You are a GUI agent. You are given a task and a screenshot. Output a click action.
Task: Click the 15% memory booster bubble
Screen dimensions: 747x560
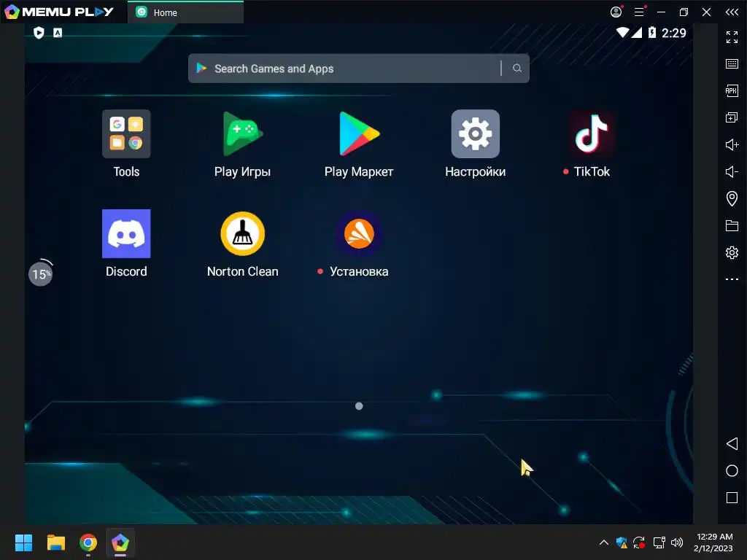(41, 273)
